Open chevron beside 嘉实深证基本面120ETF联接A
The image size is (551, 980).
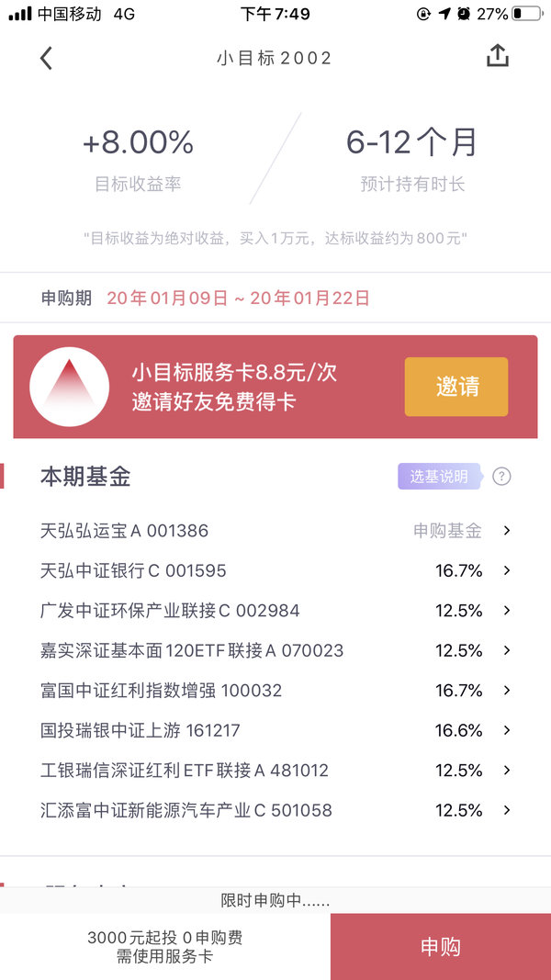pos(507,650)
